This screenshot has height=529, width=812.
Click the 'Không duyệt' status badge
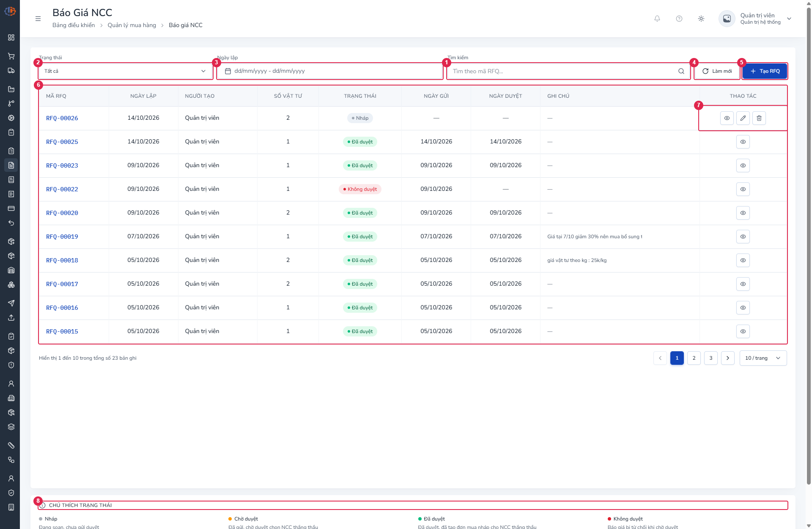click(360, 189)
